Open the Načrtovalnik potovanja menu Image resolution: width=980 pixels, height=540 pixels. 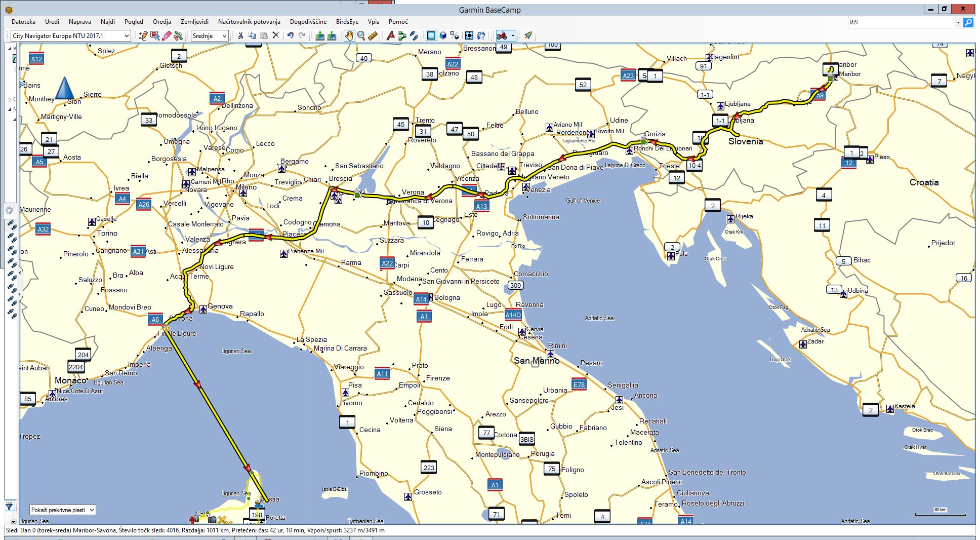pos(249,22)
